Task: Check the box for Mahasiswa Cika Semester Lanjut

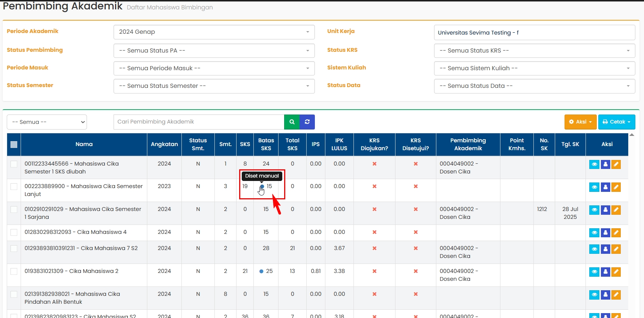Action: pos(14,187)
